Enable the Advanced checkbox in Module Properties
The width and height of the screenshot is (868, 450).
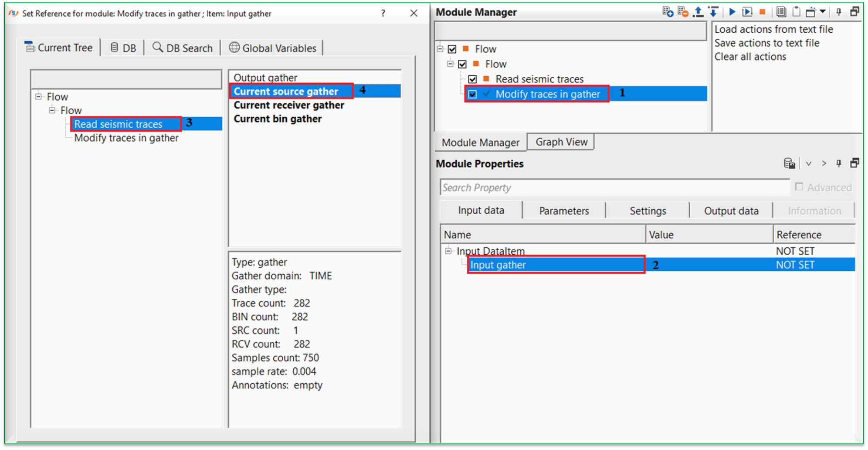799,187
